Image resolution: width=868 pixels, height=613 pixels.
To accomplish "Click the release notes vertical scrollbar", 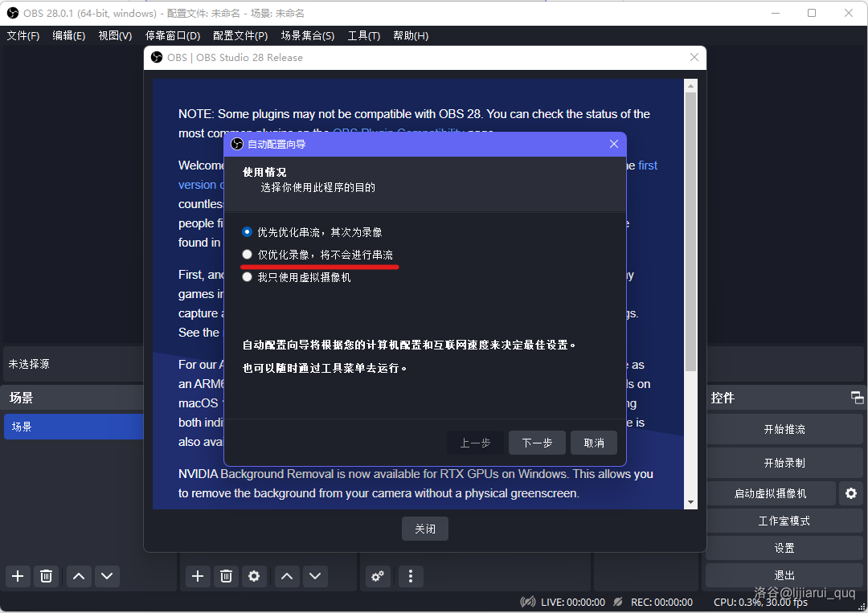I will pyautogui.click(x=691, y=232).
